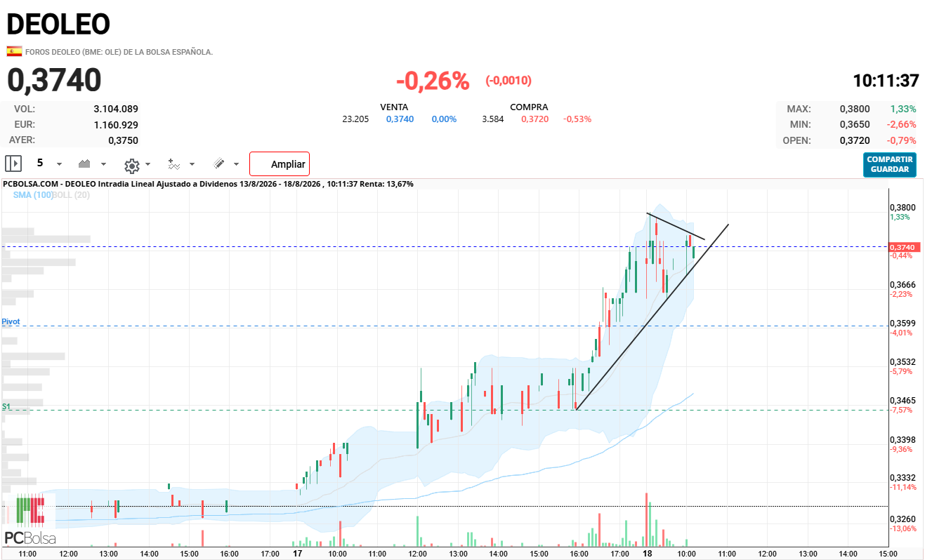Click the MAX value 0,3800
This screenshot has height=560, width=925.
(x=855, y=109)
